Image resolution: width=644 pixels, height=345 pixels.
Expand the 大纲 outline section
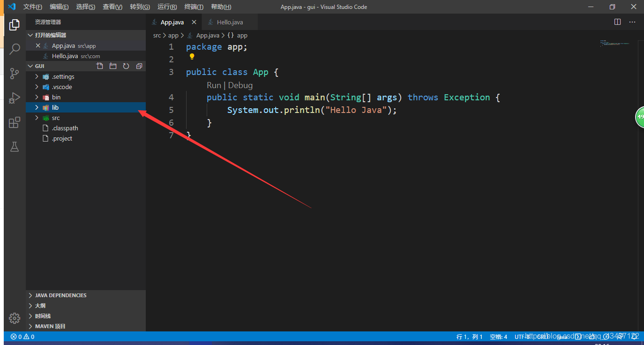pos(86,306)
